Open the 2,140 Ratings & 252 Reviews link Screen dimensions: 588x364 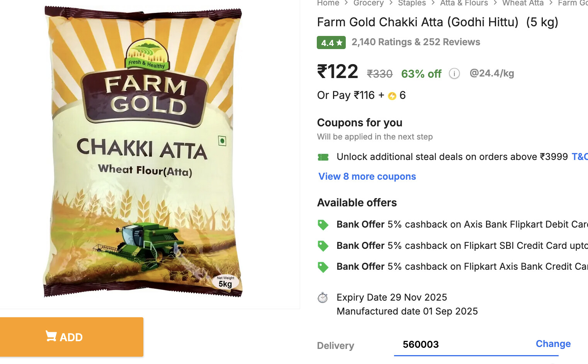pos(416,42)
